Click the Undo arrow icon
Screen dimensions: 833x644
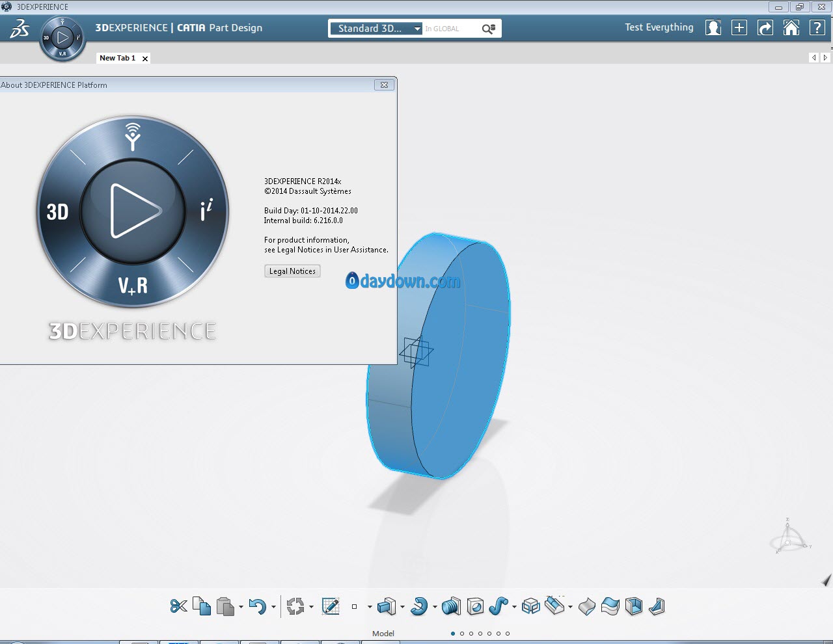[x=258, y=606]
